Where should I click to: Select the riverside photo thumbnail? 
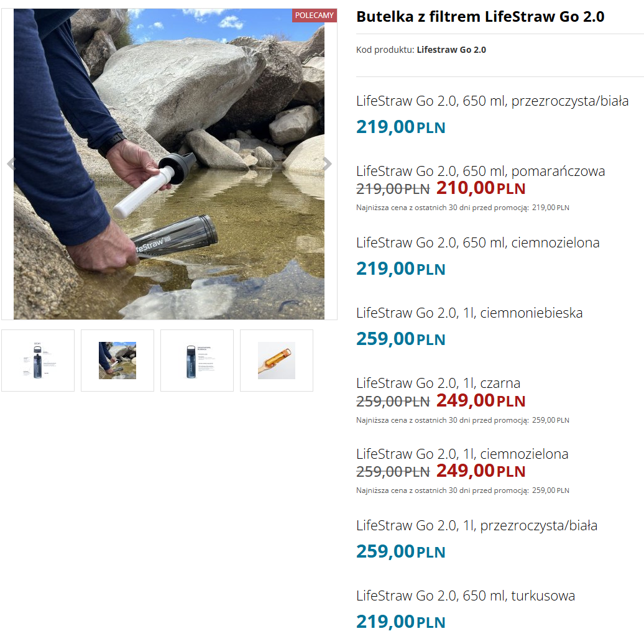pyautogui.click(x=117, y=360)
